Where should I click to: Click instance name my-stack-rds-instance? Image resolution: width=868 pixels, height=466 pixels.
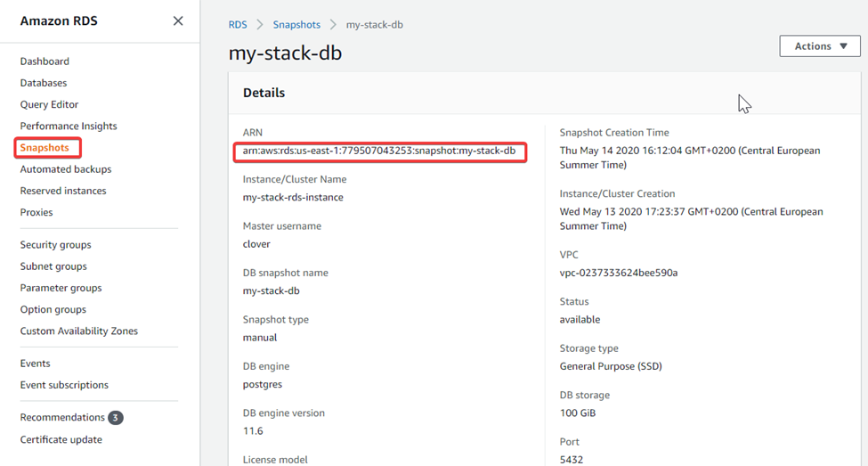[293, 197]
